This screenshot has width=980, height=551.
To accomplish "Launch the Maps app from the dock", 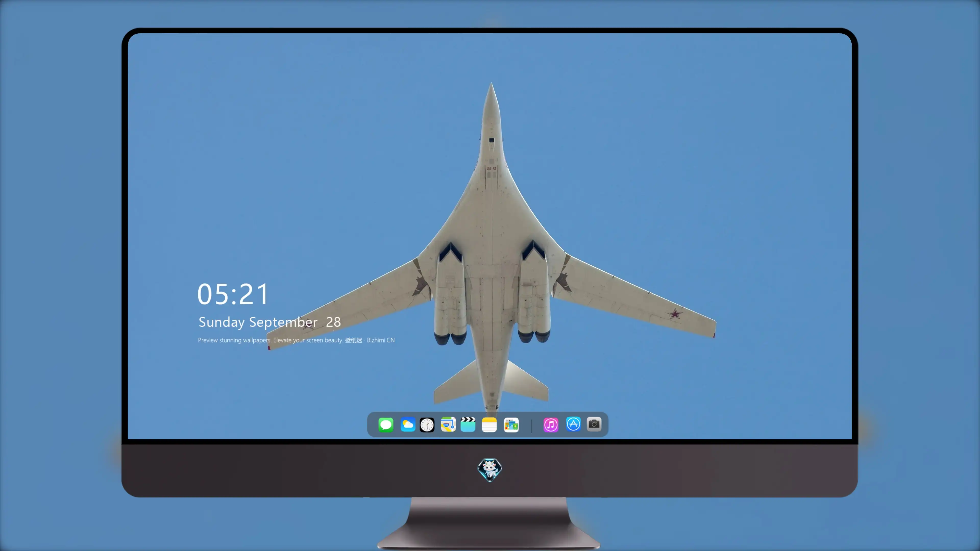I will (x=448, y=425).
